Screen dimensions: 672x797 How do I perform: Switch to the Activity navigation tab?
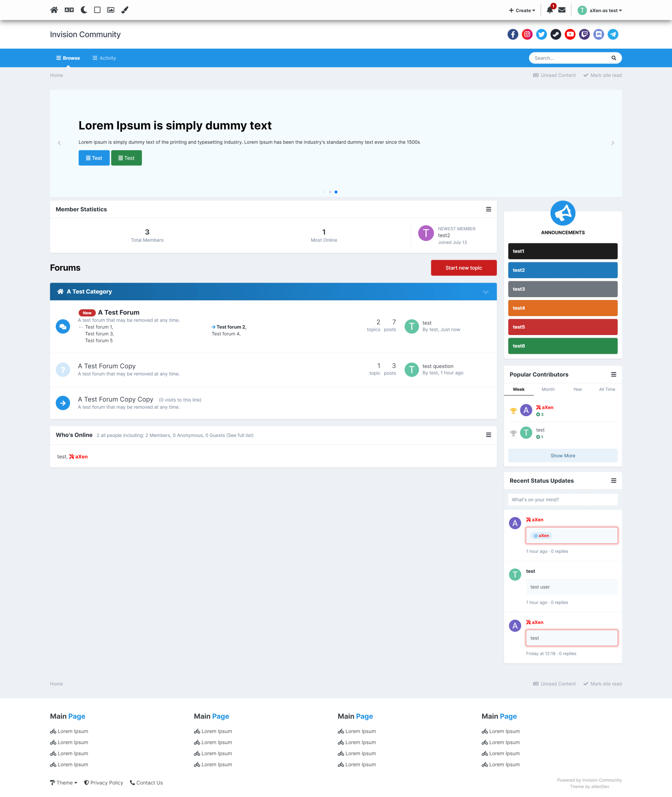click(104, 58)
